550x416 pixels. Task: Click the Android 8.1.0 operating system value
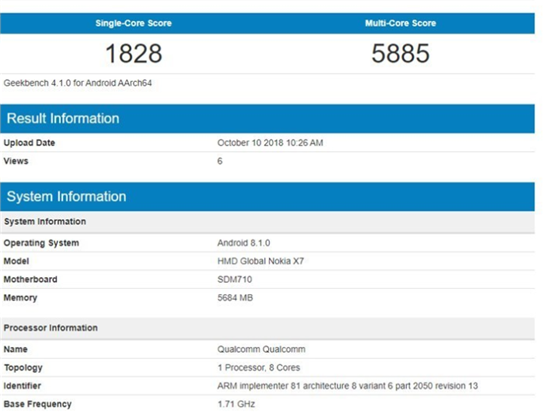(x=243, y=243)
